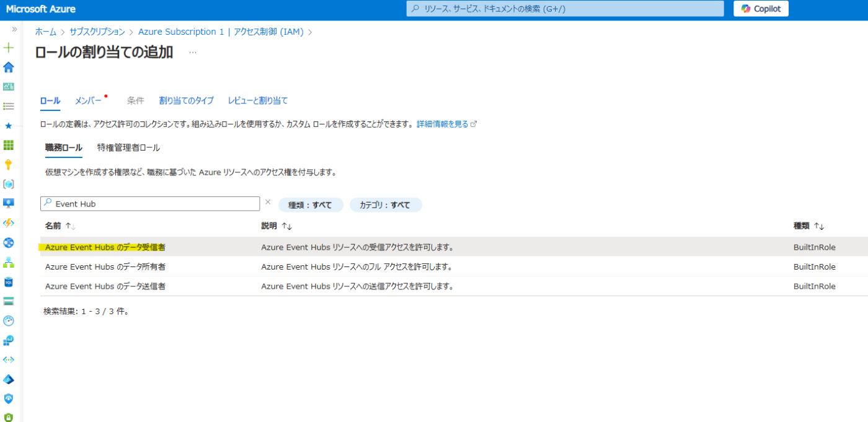Open the Dashboard chart icon in sidebar
868x422 pixels.
(9, 87)
